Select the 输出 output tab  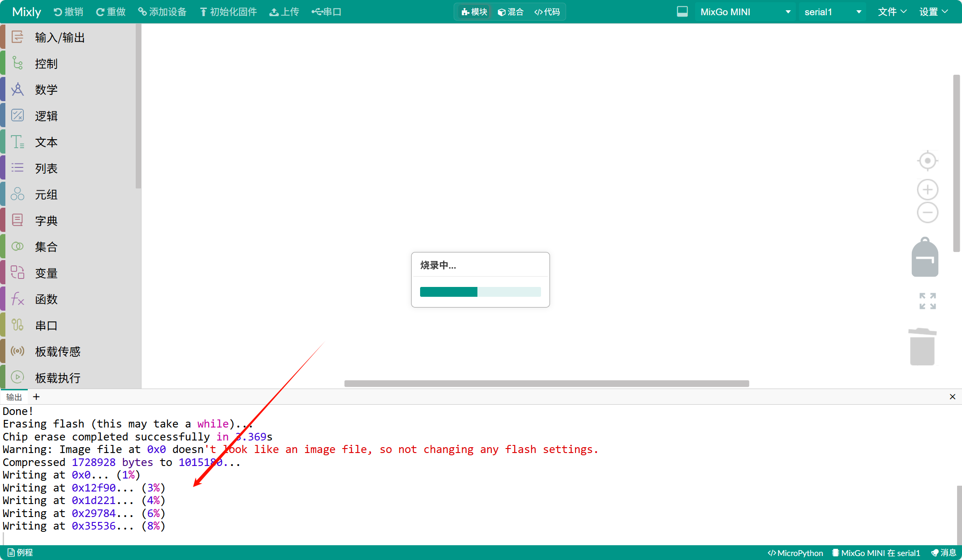(x=14, y=397)
